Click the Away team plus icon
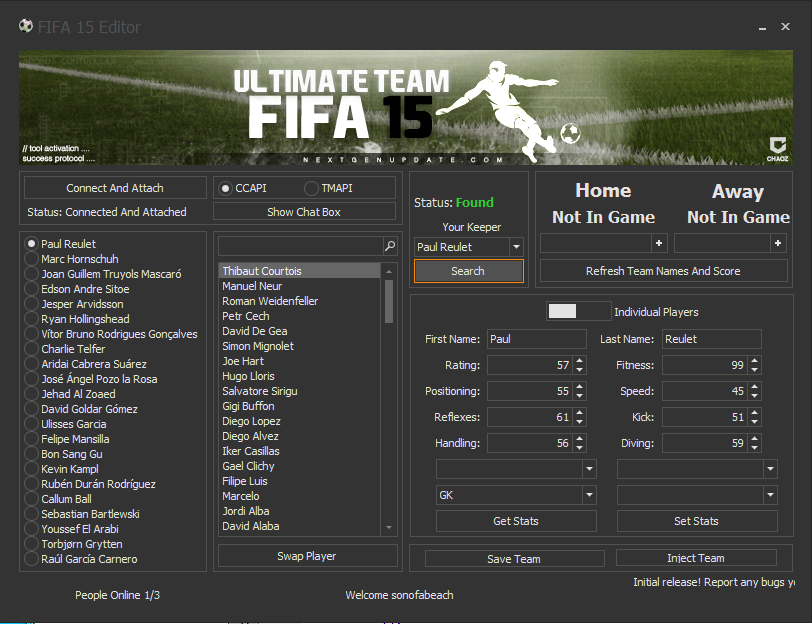The height and width of the screenshot is (624, 812). pos(778,243)
